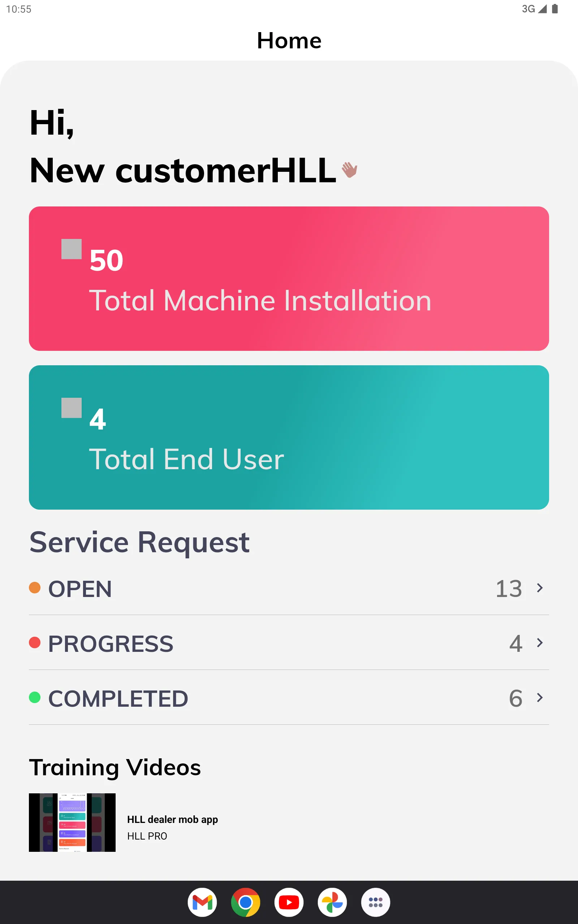Tap the 50 machine installations number

(x=106, y=260)
